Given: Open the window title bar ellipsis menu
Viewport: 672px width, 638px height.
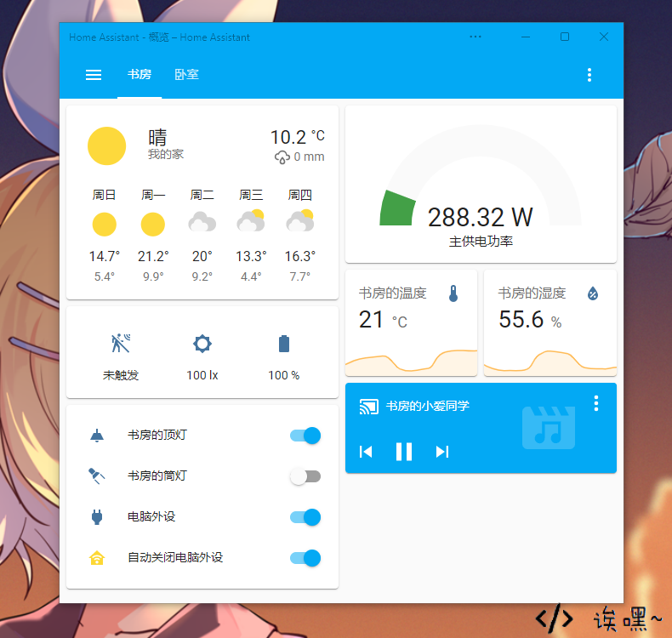Looking at the screenshot, I should [x=476, y=37].
